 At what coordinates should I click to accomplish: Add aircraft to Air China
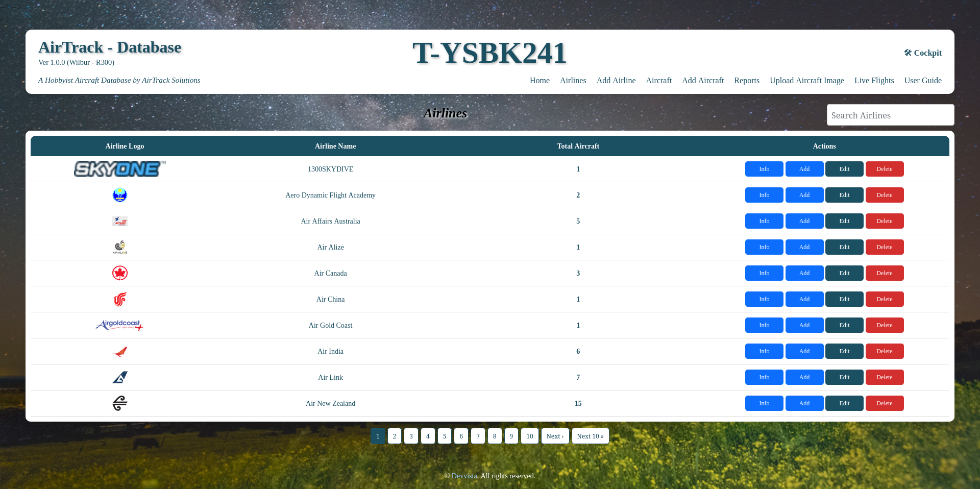pyautogui.click(x=804, y=299)
